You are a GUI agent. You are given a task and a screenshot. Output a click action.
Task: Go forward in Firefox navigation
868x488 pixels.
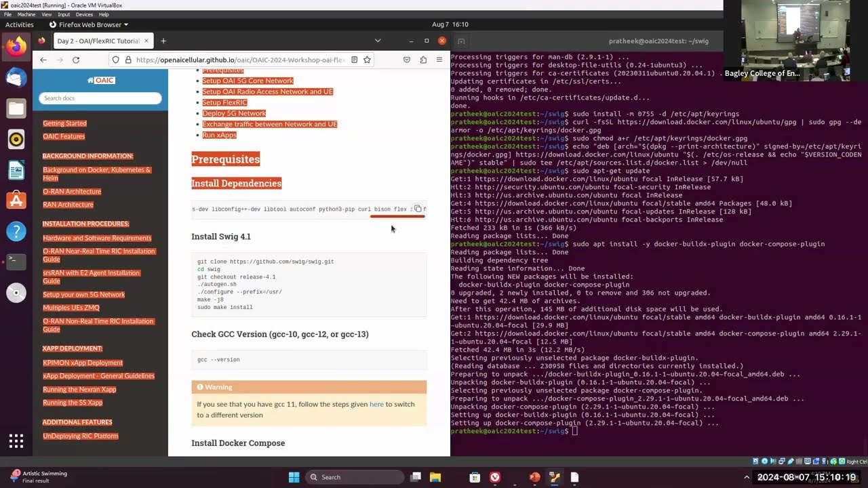(x=60, y=60)
